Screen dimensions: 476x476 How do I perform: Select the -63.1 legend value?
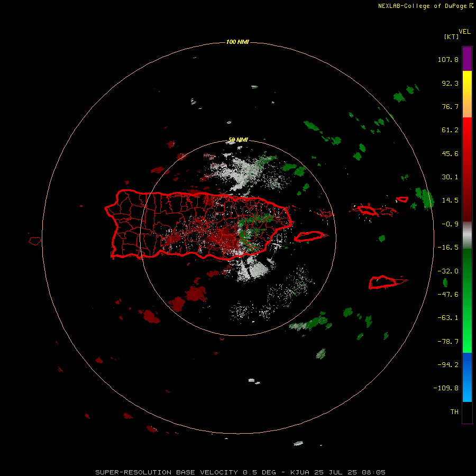[448, 318]
